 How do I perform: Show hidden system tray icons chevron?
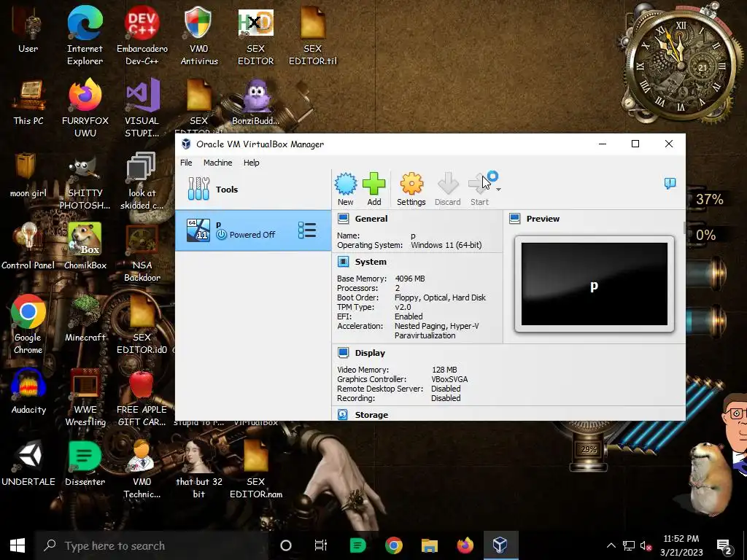pos(611,545)
